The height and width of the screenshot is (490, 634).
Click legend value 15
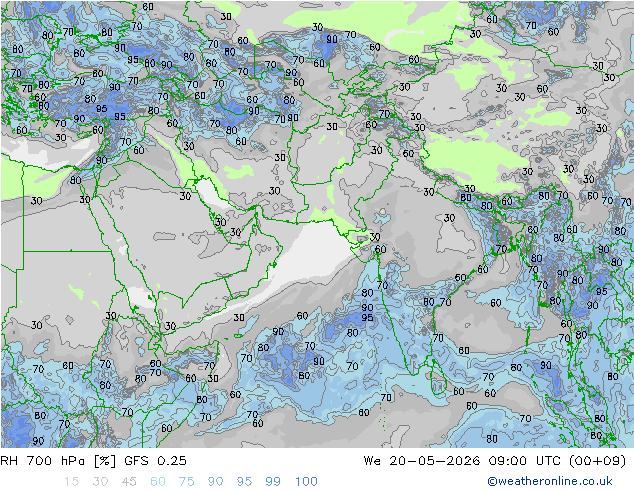[x=71, y=482]
